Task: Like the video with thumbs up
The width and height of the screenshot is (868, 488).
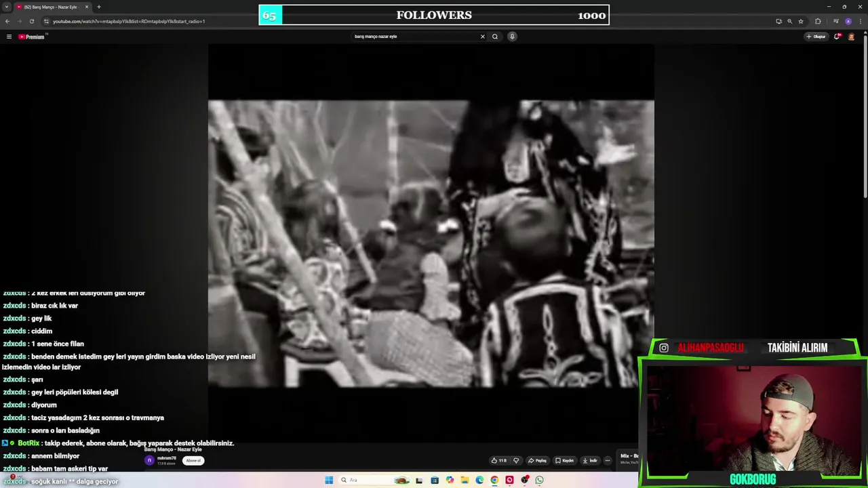Action: (x=498, y=460)
